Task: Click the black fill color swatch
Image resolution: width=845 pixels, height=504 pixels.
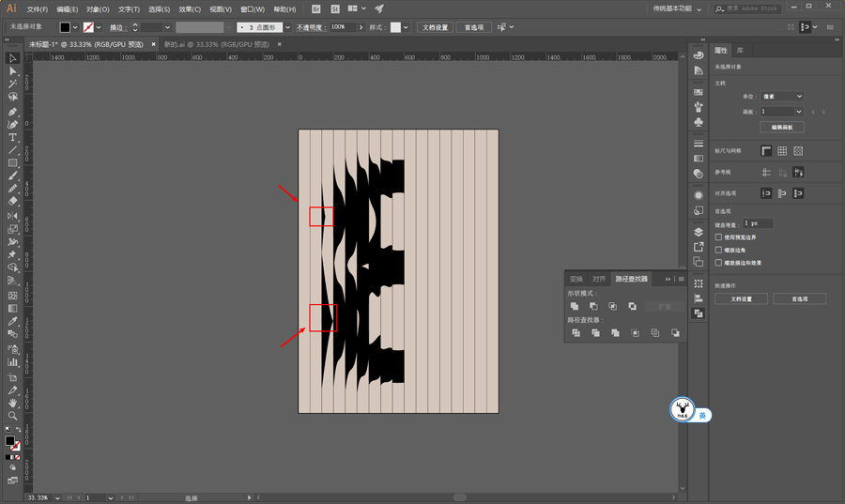Action: click(x=65, y=27)
